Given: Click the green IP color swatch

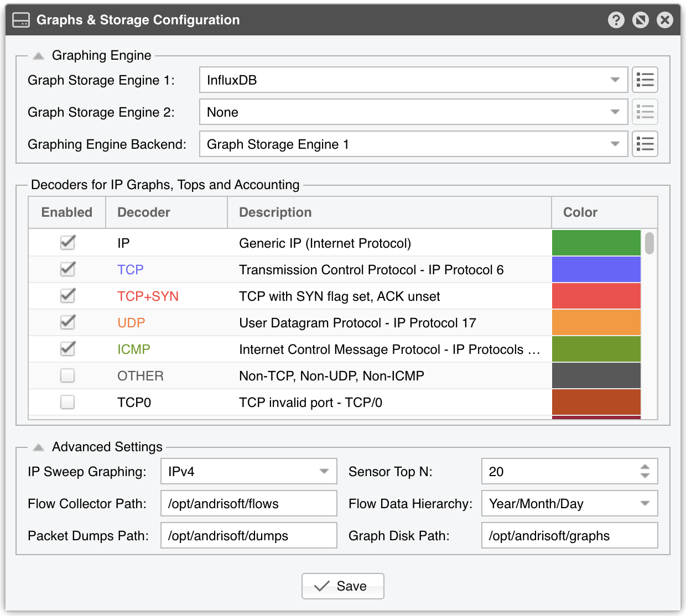Looking at the screenshot, I should click(x=596, y=243).
